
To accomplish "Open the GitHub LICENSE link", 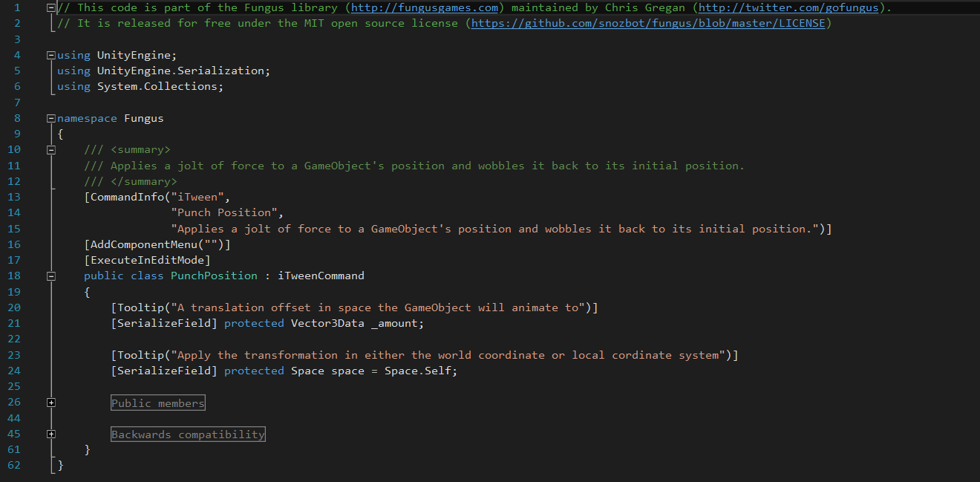I will [x=648, y=23].
